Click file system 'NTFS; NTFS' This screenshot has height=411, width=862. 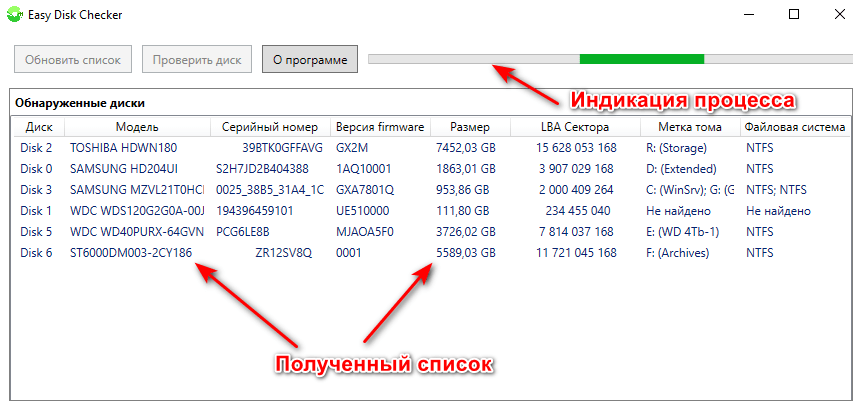pos(776,190)
